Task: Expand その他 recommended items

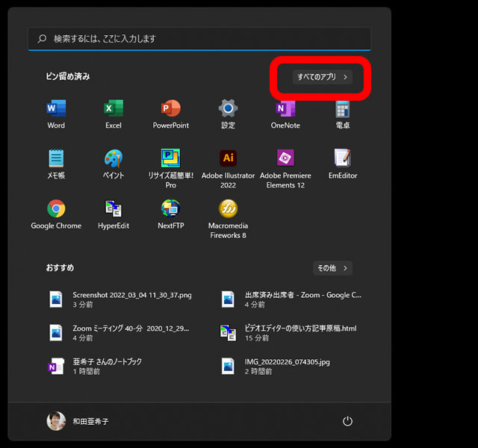Action: (x=332, y=268)
